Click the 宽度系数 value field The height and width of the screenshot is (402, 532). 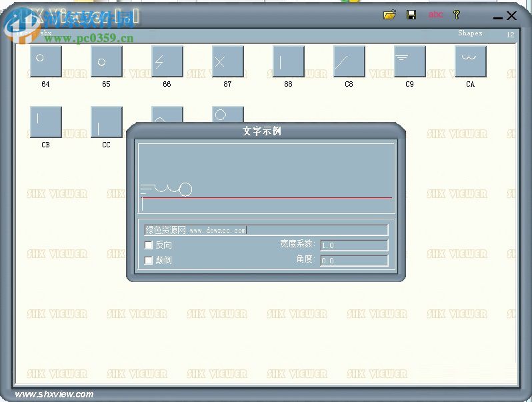354,245
